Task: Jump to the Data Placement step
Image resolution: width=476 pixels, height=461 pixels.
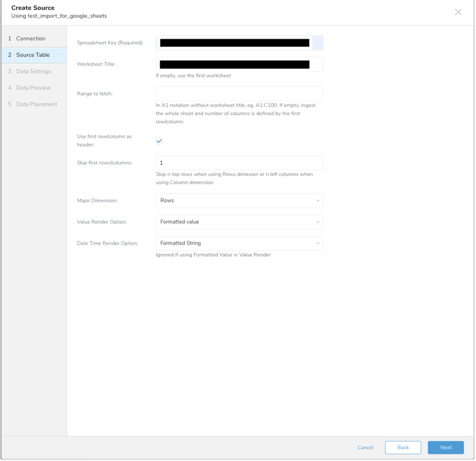Action: tap(37, 104)
